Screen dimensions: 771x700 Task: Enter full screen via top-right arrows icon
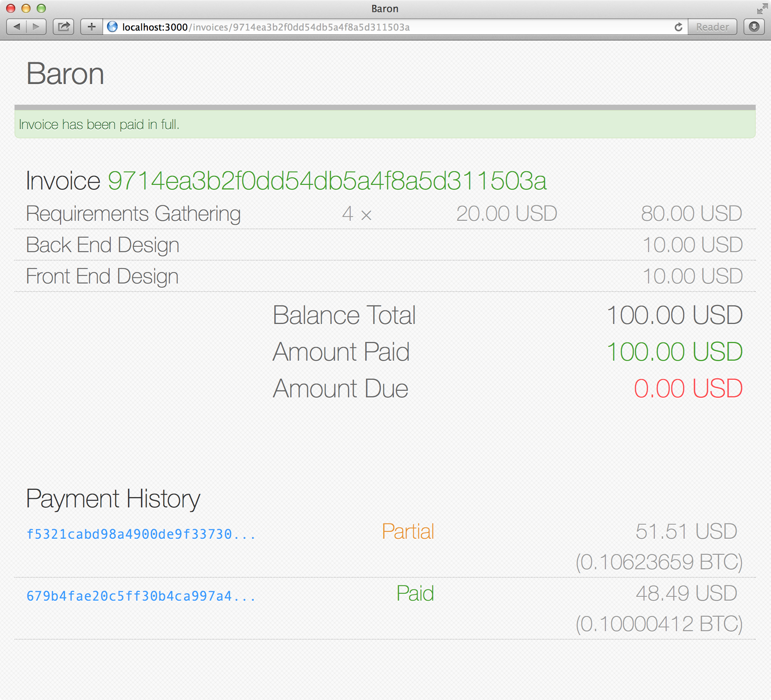pyautogui.click(x=762, y=8)
